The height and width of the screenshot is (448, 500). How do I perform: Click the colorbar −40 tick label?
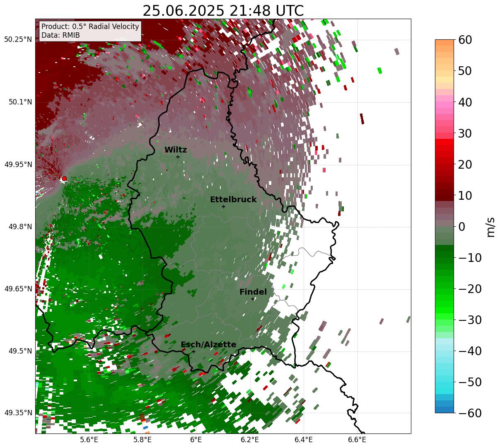click(470, 351)
